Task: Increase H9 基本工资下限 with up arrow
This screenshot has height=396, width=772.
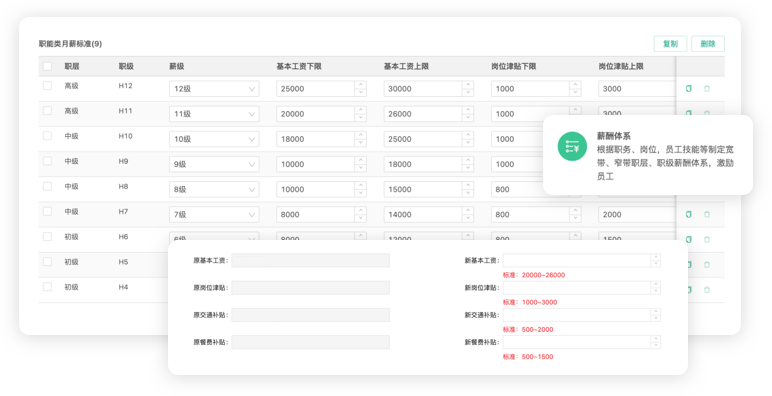Action: 360,160
